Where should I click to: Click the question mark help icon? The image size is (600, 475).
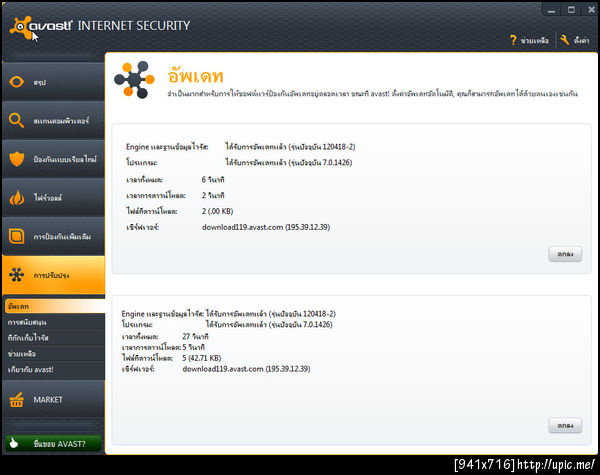click(x=513, y=40)
